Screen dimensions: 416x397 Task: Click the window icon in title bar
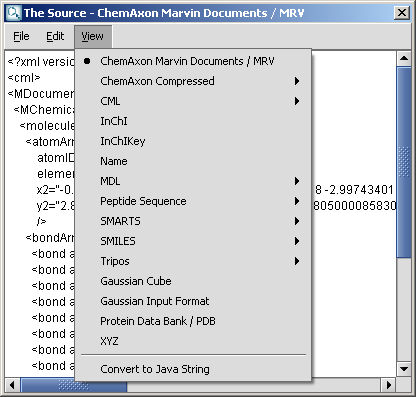[x=13, y=13]
